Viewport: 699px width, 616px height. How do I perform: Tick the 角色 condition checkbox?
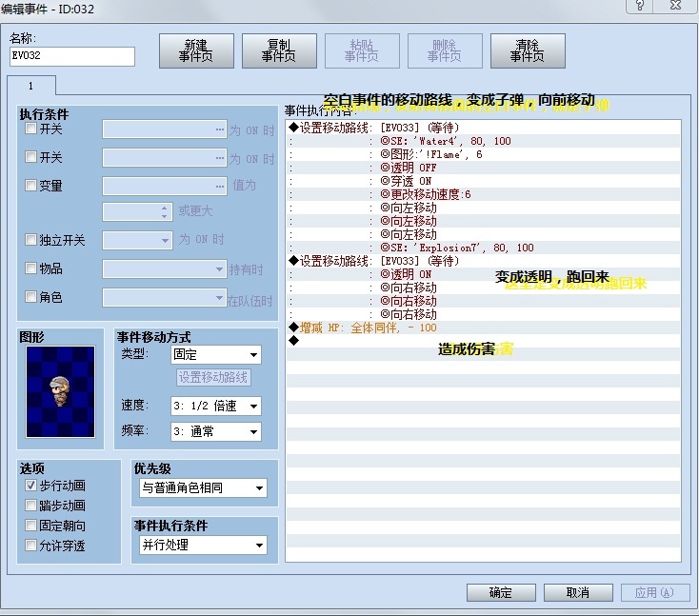click(x=30, y=296)
